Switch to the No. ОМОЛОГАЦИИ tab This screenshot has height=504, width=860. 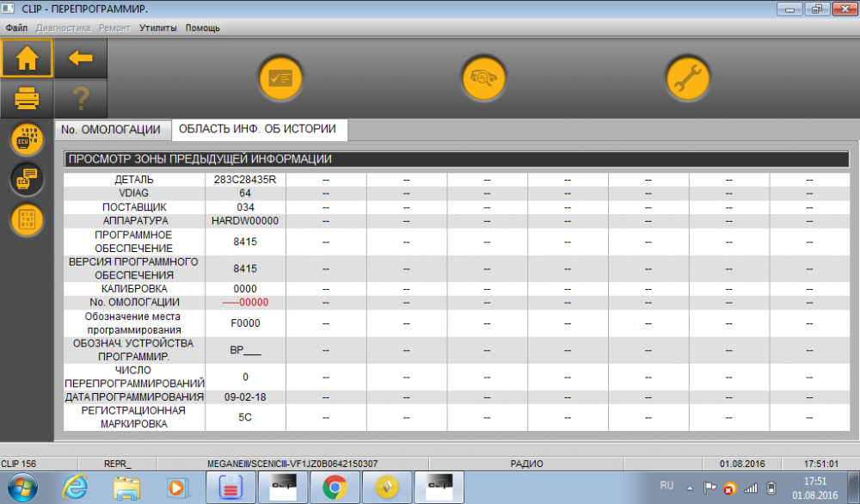click(111, 130)
